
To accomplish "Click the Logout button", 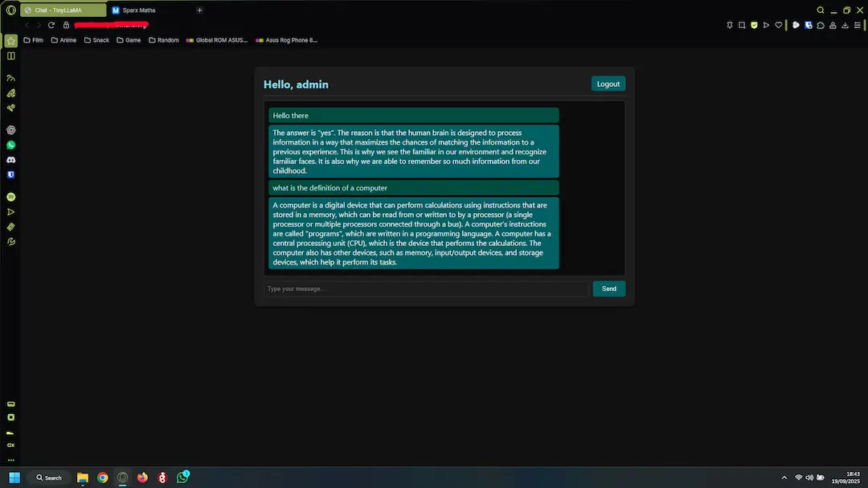I will [608, 83].
